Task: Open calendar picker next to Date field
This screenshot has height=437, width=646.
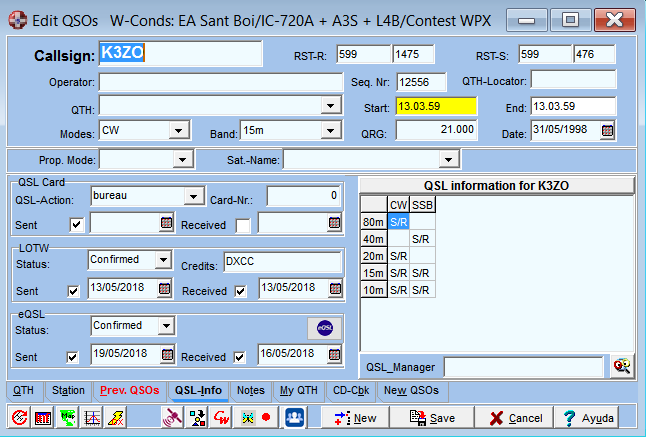Action: pos(607,131)
